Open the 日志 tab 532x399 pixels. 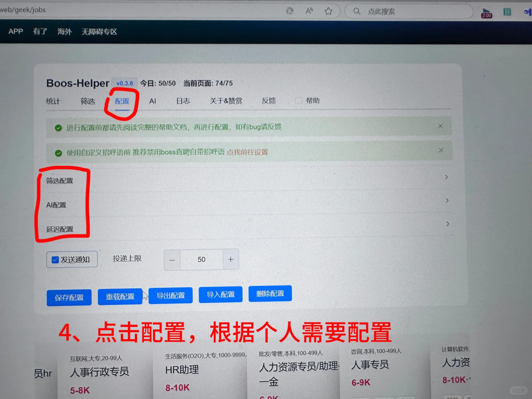[x=183, y=101]
